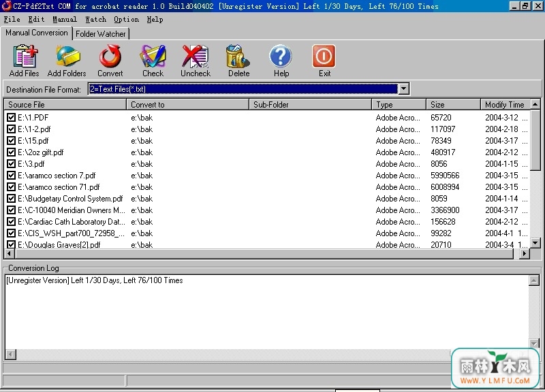Click the Conversion Log scroll-up arrow

tap(534, 280)
